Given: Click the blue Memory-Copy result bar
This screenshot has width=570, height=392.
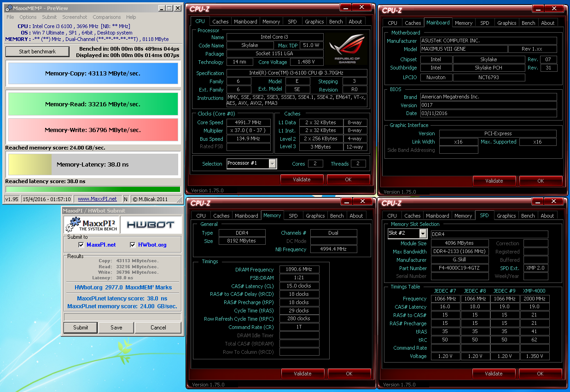Looking at the screenshot, I should click(93, 73).
